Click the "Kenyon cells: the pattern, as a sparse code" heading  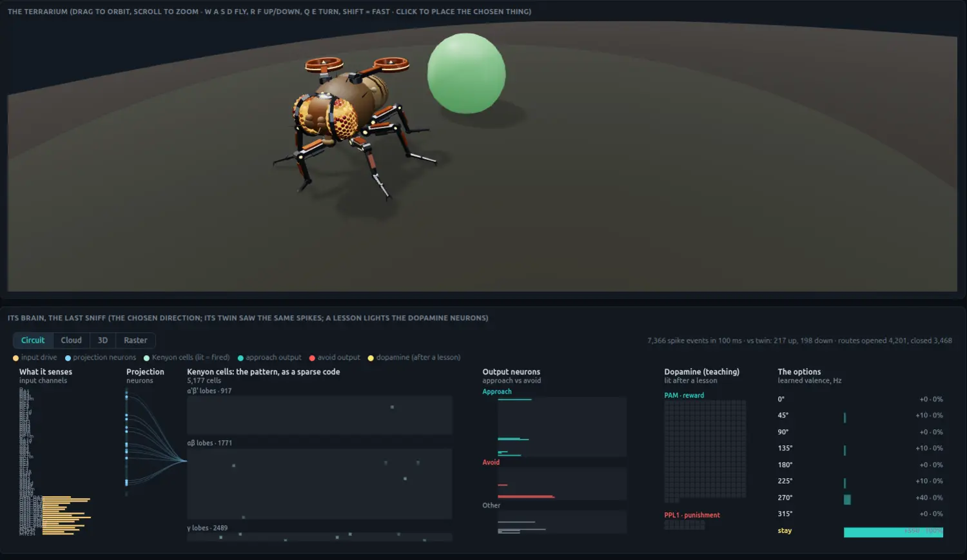tap(263, 372)
